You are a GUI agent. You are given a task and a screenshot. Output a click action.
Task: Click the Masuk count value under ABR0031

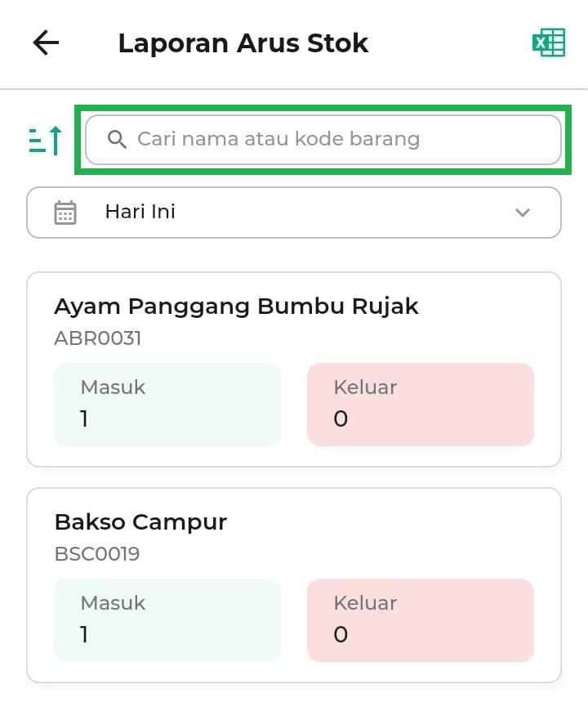[x=84, y=419]
